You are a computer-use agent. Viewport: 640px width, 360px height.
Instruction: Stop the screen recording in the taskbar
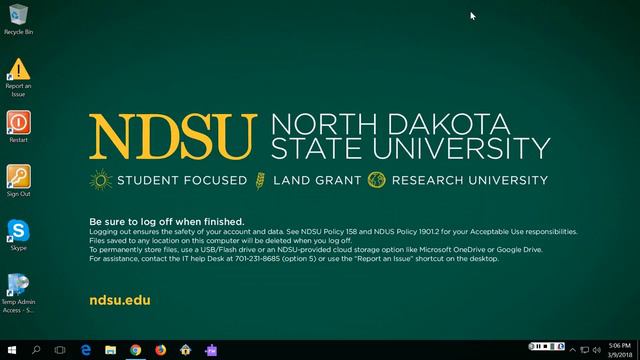[x=545, y=346]
